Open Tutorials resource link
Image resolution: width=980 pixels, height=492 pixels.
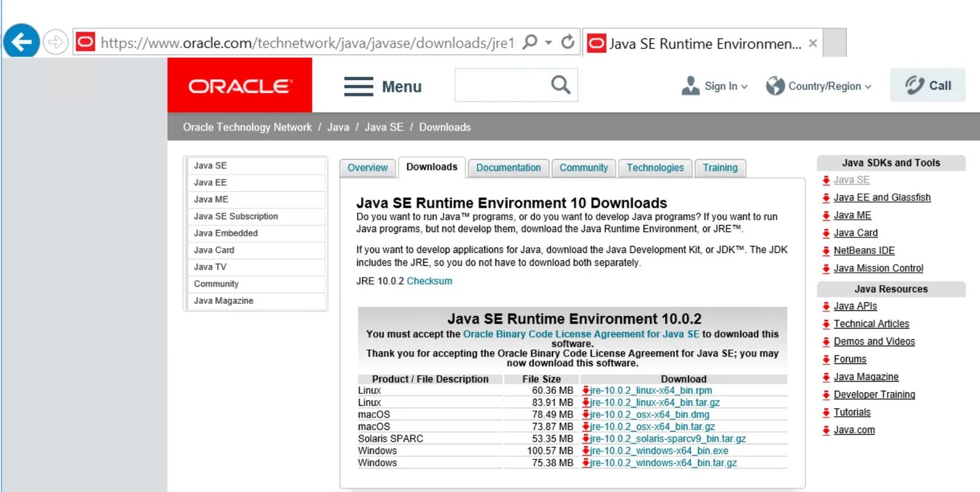pos(852,412)
